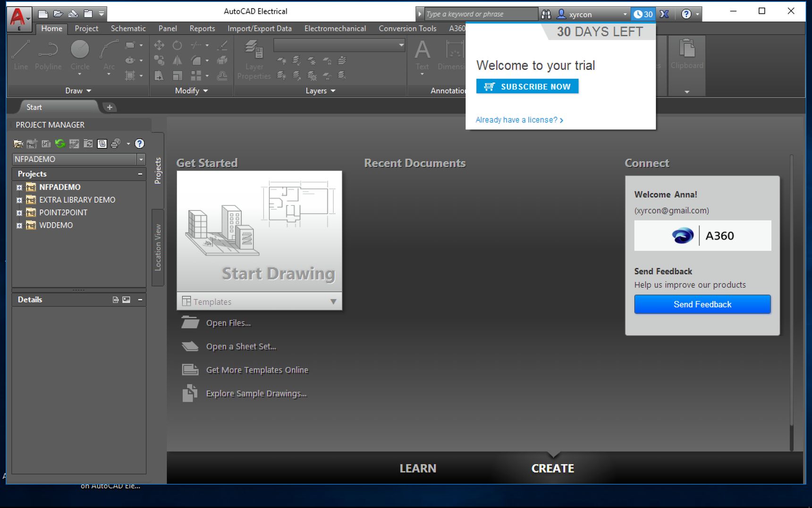Click Drawing List Display Configuration icon
Viewport: 812px width, 508px height.
(x=102, y=144)
